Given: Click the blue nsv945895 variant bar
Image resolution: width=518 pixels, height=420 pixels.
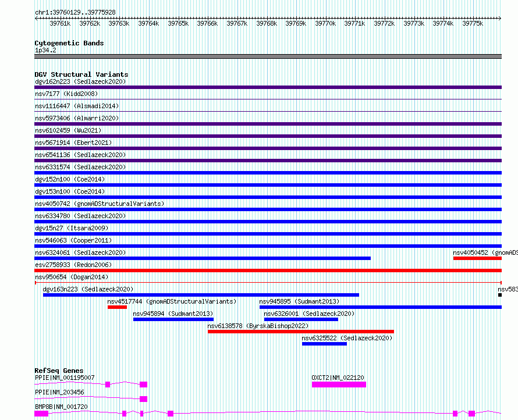Looking at the screenshot, I should 381,307.
